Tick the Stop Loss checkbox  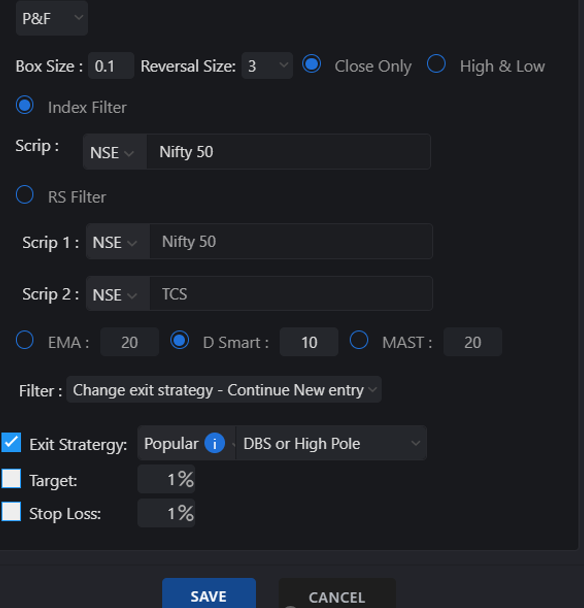11,511
